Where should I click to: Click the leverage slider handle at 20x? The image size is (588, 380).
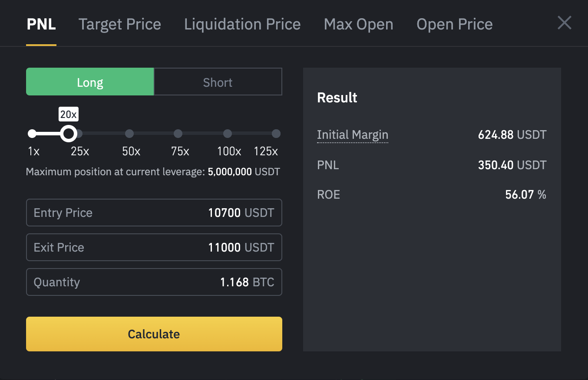point(68,134)
